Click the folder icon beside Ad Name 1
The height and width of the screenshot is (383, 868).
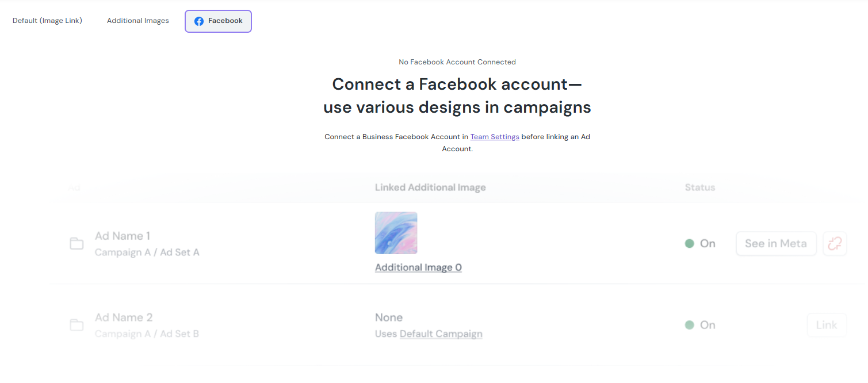[77, 244]
